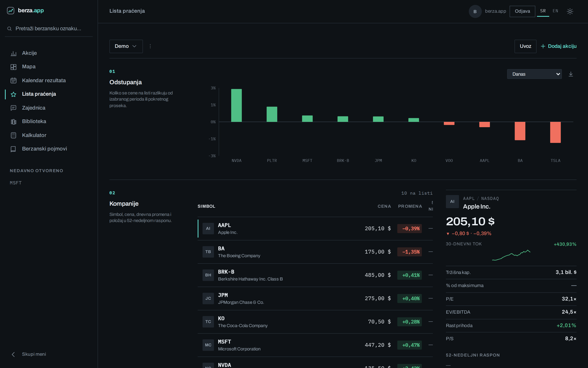Click the KO row logo badge
Viewport: 588px width, 368px height.
coord(208,322)
